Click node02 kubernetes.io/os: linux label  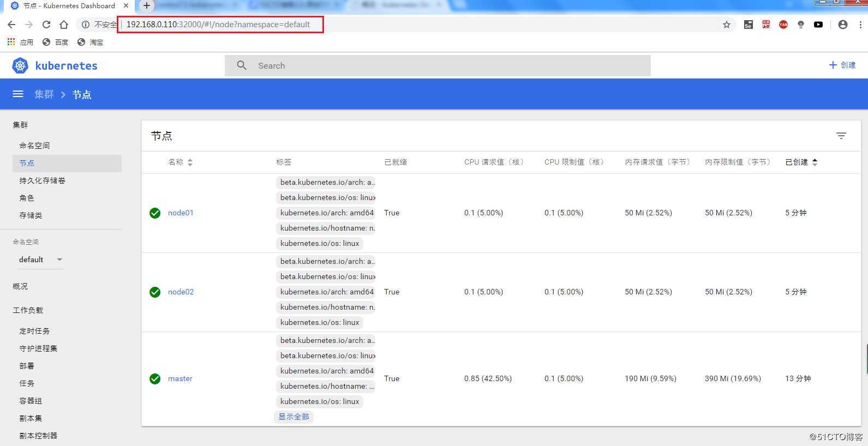click(319, 322)
